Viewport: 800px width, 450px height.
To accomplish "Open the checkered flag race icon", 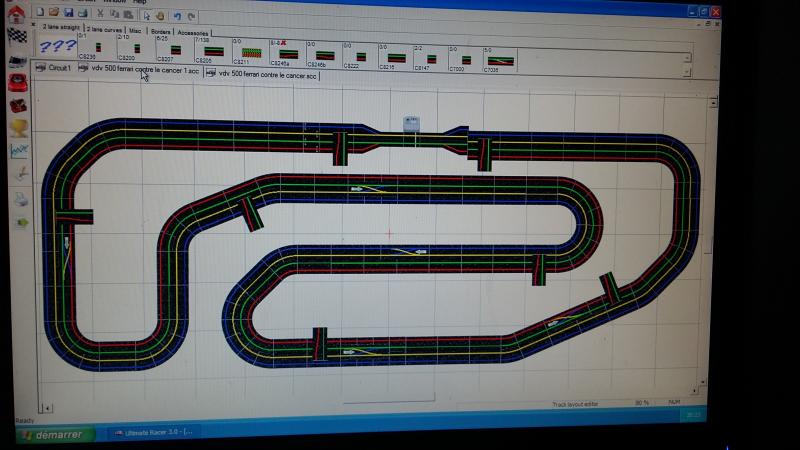I will [x=17, y=37].
